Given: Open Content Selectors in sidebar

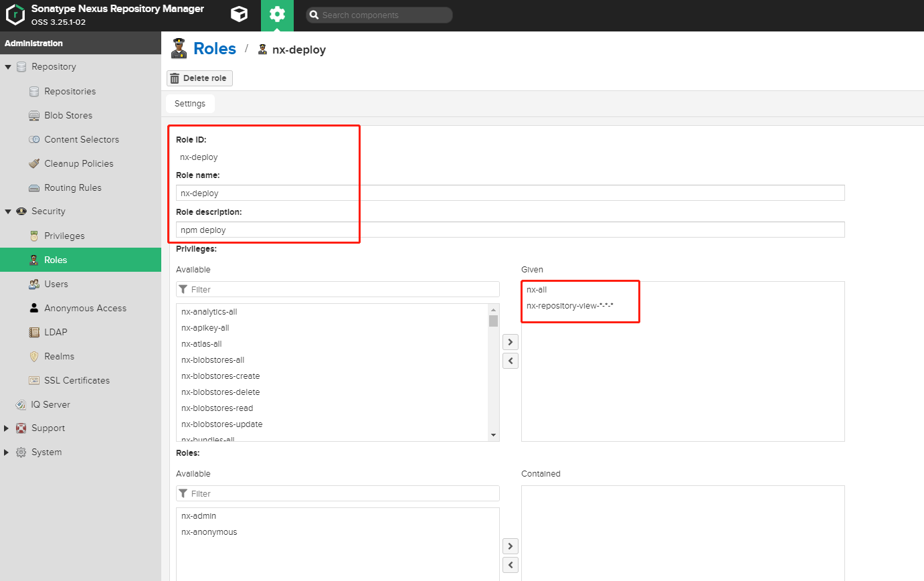Looking at the screenshot, I should tap(81, 139).
